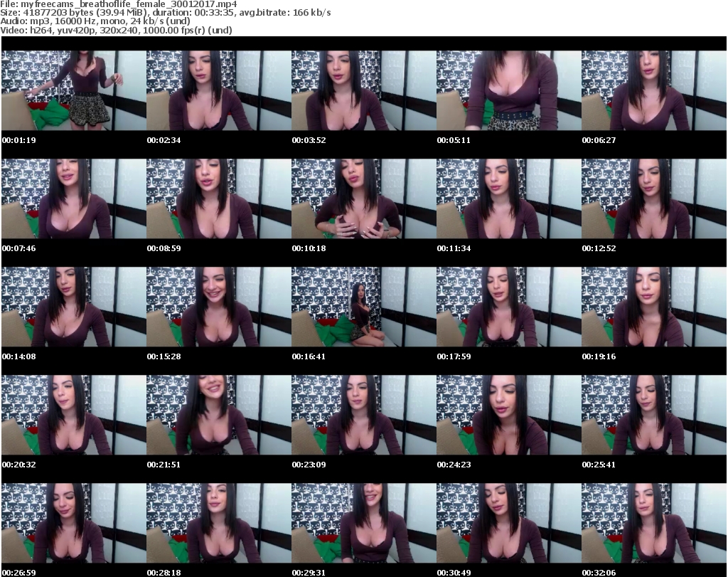Click the thumbnail at 00:14:08
This screenshot has height=577, width=728.
coord(73,307)
